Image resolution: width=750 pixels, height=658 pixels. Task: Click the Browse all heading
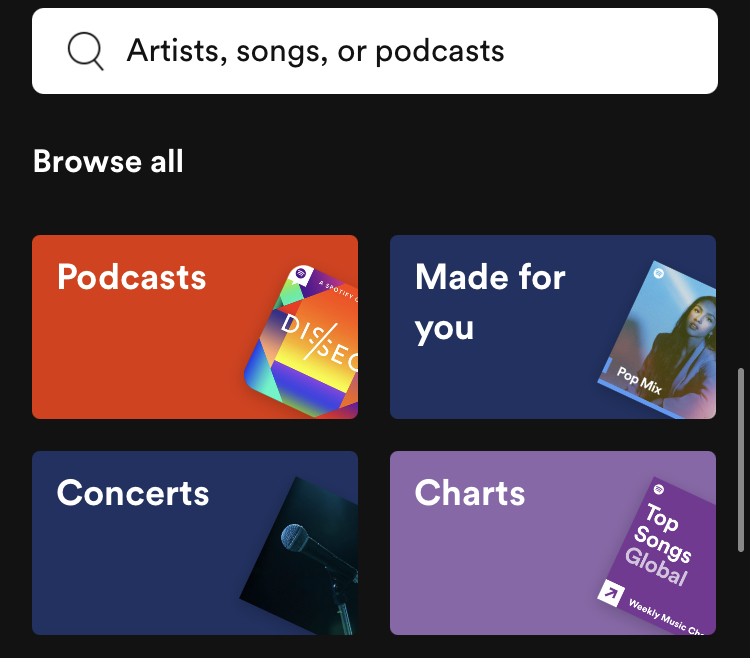point(108,161)
